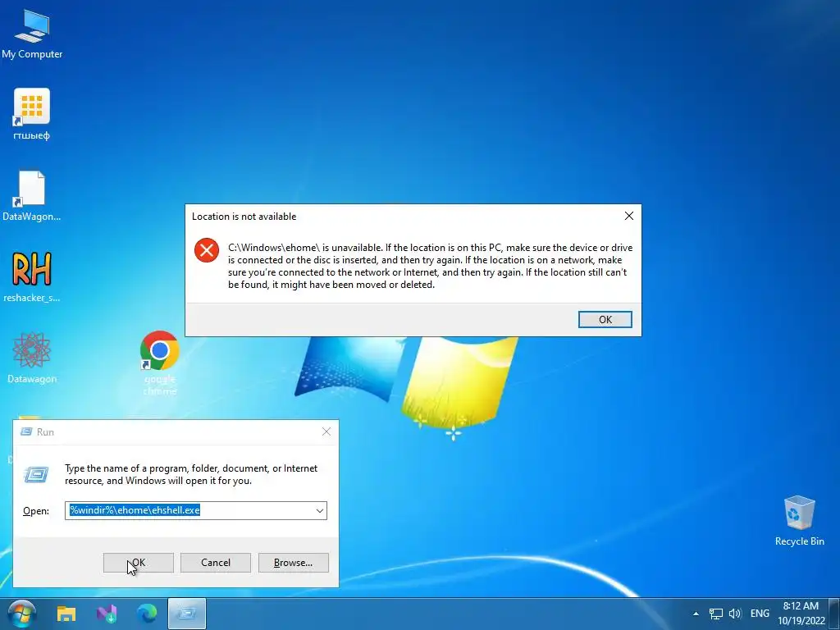Select the DataWagon shortcut with blank file icon

32,195
